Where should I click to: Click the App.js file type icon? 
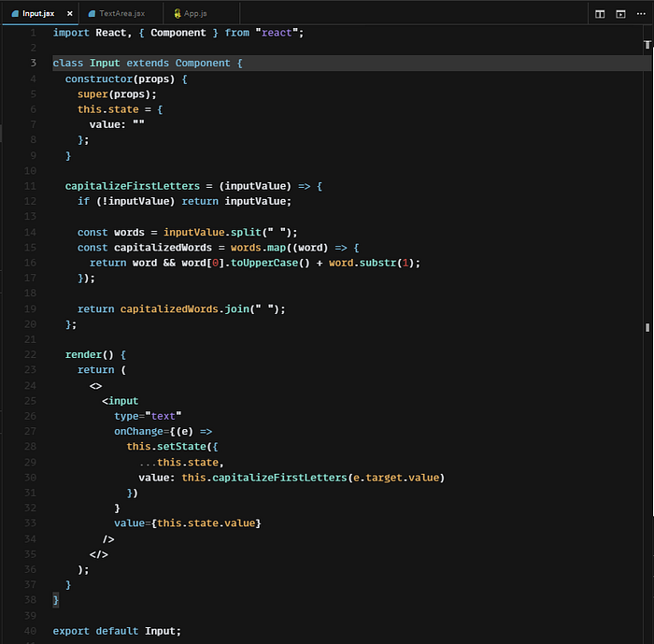pyautogui.click(x=178, y=13)
